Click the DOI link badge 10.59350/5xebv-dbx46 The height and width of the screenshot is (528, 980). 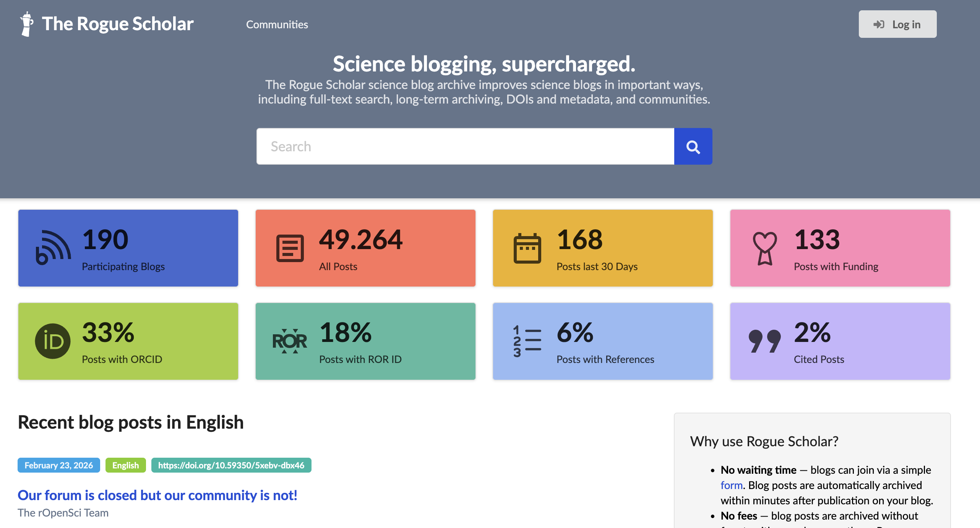(x=231, y=465)
